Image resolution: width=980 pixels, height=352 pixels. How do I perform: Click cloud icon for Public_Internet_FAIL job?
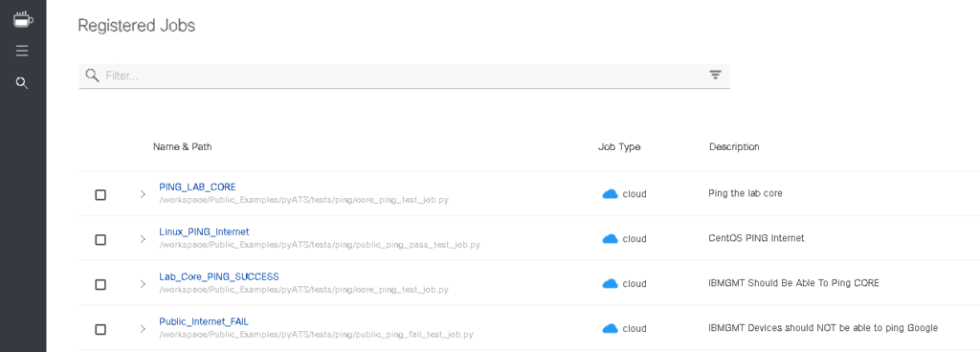[610, 329]
